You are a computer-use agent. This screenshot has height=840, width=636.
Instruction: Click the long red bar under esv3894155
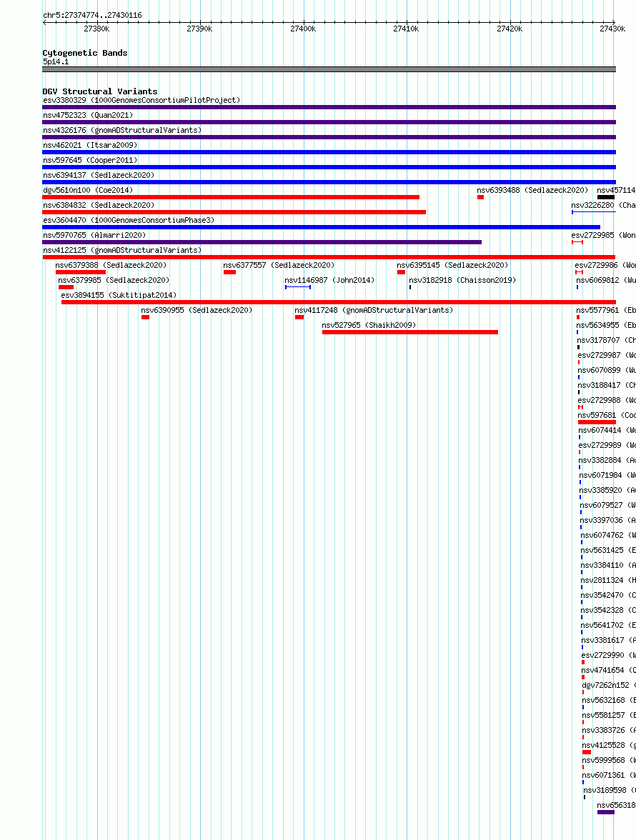339,302
